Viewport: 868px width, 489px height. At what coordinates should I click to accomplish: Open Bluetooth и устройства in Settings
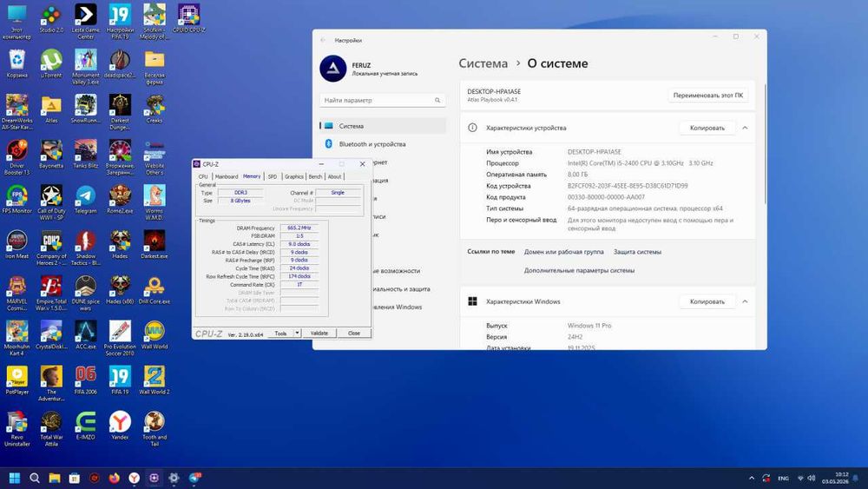(x=383, y=144)
